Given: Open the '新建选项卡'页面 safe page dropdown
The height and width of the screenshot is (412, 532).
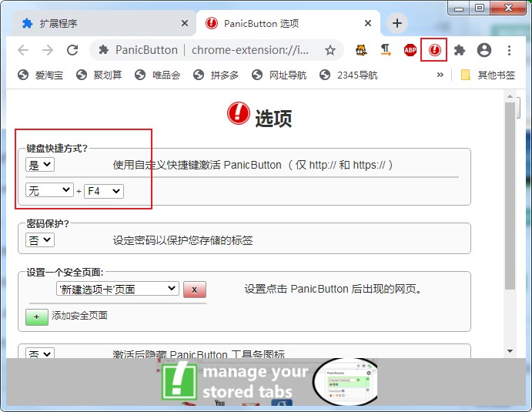Looking at the screenshot, I should [x=118, y=289].
